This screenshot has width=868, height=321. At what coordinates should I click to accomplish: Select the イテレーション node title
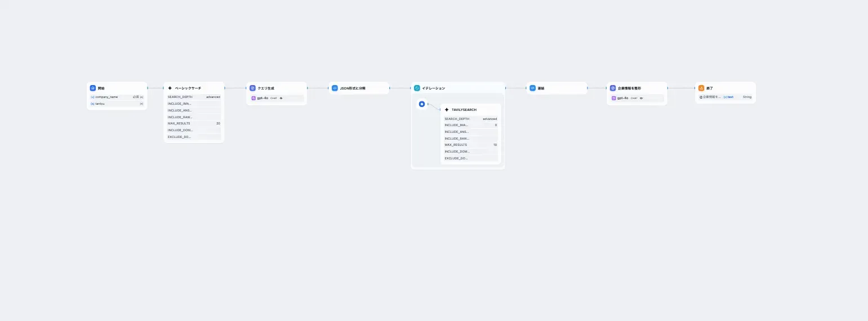pyautogui.click(x=433, y=88)
